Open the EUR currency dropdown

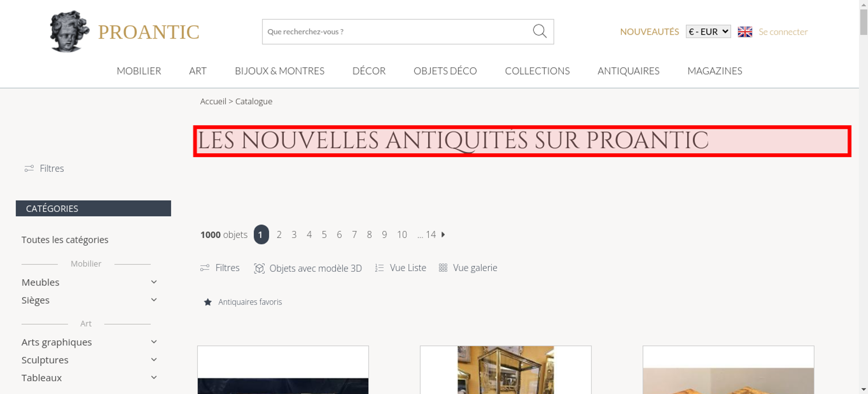708,32
